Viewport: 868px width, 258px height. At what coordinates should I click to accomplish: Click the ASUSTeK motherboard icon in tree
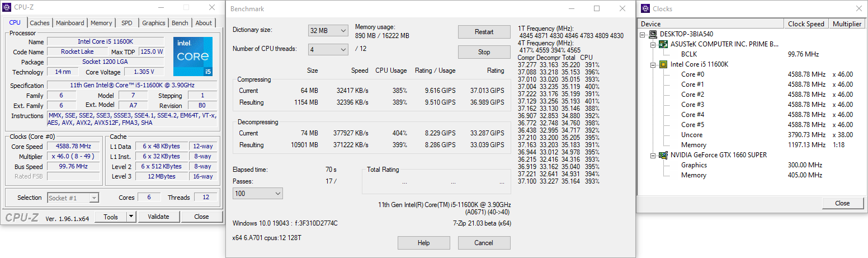[x=664, y=44]
